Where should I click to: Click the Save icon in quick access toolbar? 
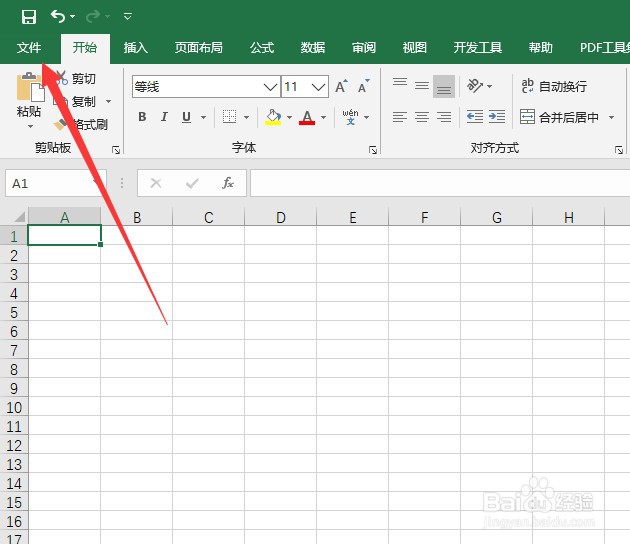point(29,16)
